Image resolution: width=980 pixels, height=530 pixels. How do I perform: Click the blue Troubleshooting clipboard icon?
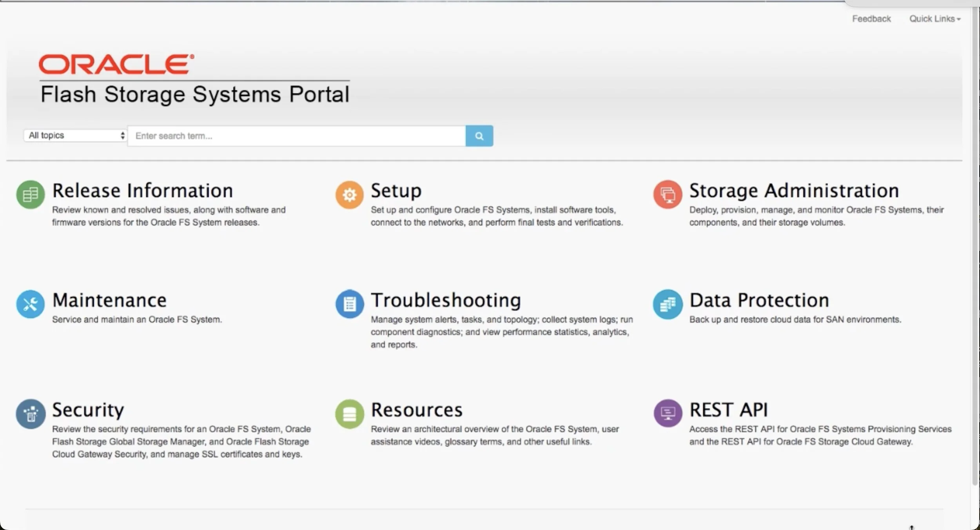click(x=349, y=304)
